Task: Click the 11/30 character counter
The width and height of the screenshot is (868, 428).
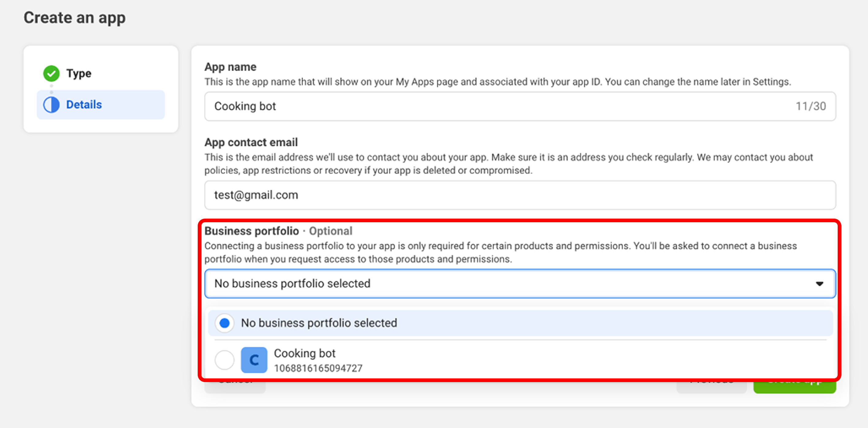Action: pyautogui.click(x=811, y=106)
